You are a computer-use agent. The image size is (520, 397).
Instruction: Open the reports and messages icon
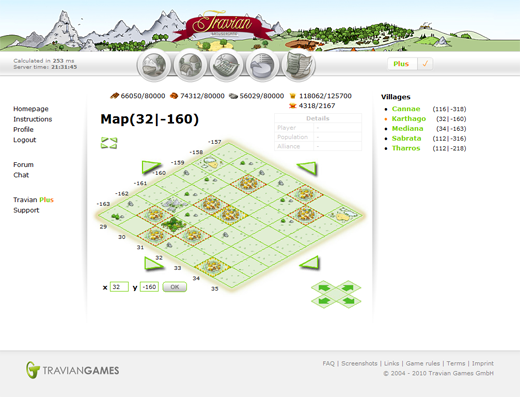pos(299,65)
